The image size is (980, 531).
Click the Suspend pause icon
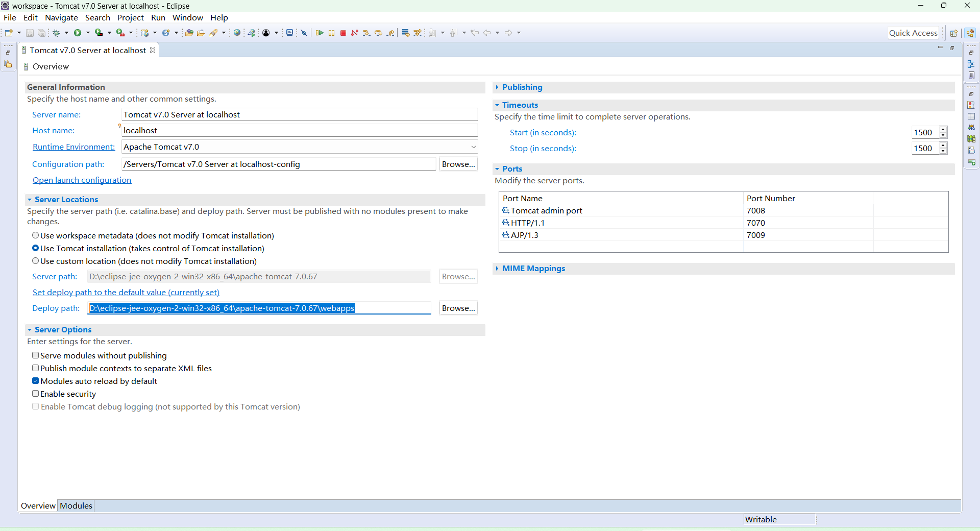coord(332,33)
